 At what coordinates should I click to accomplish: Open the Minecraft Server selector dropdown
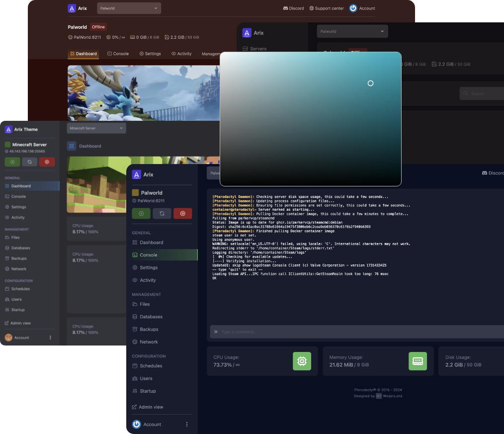(x=96, y=128)
